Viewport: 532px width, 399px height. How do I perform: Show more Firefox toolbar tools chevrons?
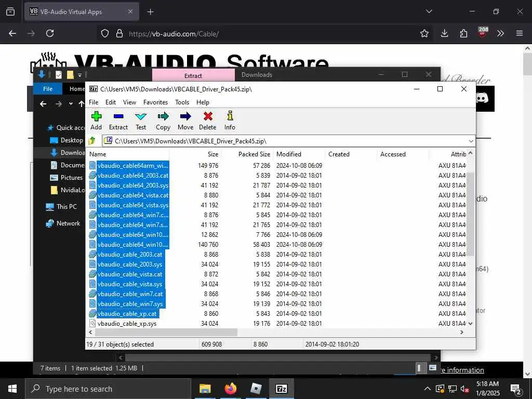[500, 33]
